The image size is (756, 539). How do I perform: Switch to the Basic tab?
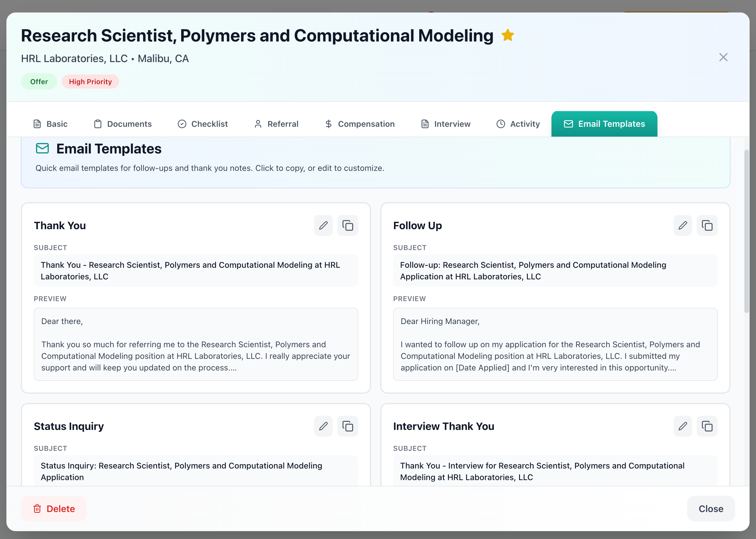tap(51, 124)
